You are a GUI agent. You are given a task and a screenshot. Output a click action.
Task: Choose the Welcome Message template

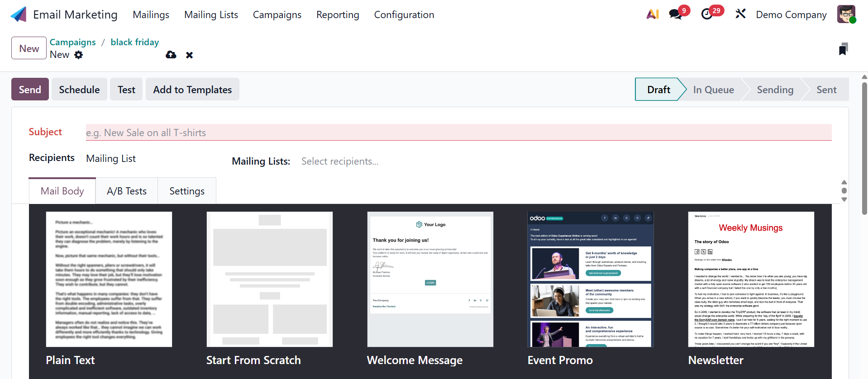tap(430, 279)
